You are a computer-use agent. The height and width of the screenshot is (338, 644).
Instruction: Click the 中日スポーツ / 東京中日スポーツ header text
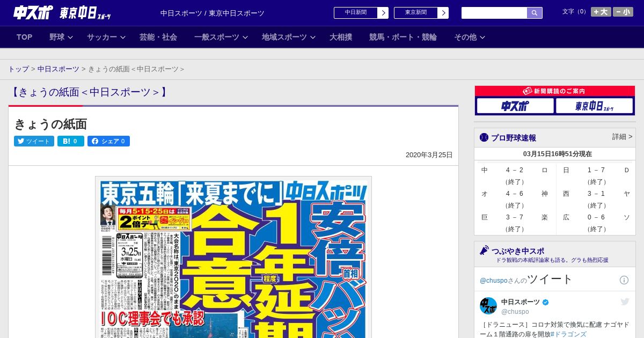click(213, 13)
